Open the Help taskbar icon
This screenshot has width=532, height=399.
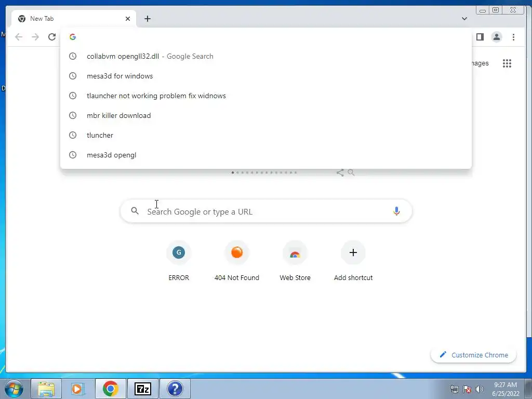[175, 389]
